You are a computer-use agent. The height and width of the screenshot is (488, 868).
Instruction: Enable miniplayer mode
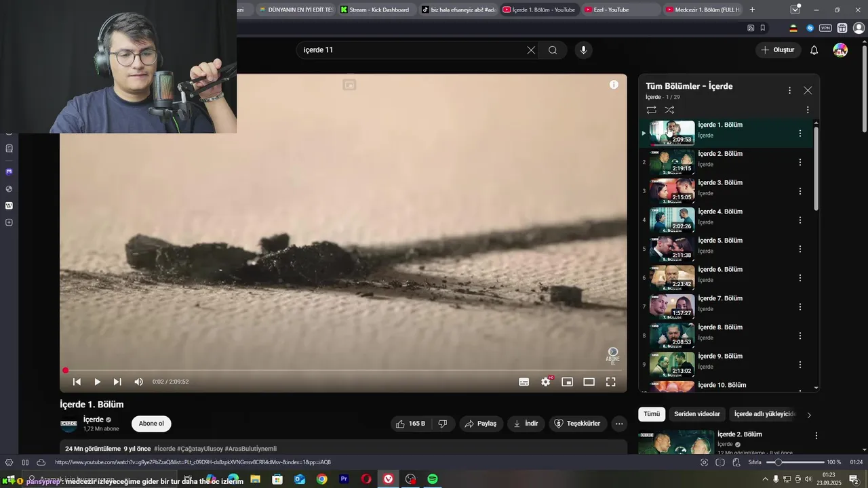(567, 382)
